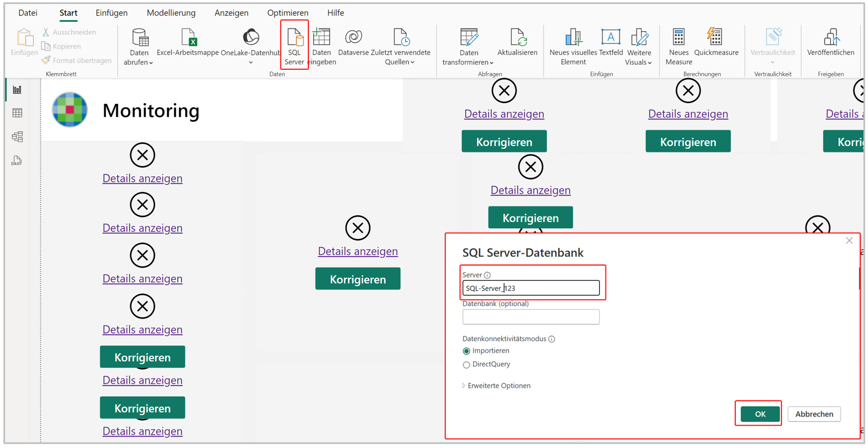
Task: Expand Erweiterte Optionen in the dialog
Action: 497,386
